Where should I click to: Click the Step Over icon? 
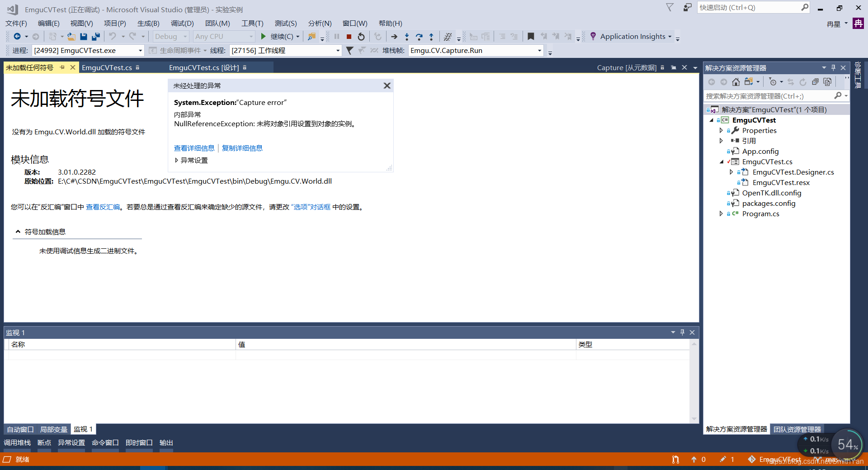[419, 36]
